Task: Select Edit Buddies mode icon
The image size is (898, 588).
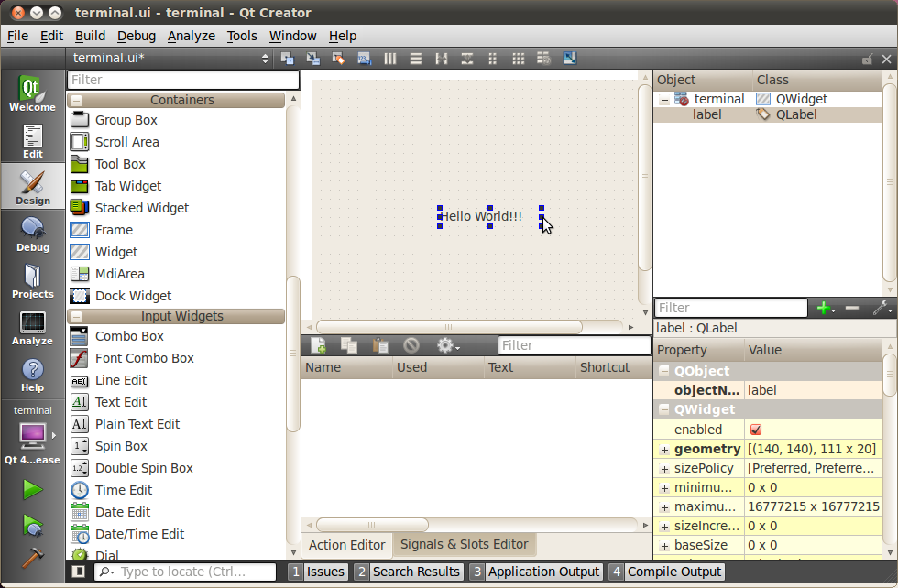Action: pyautogui.click(x=338, y=59)
